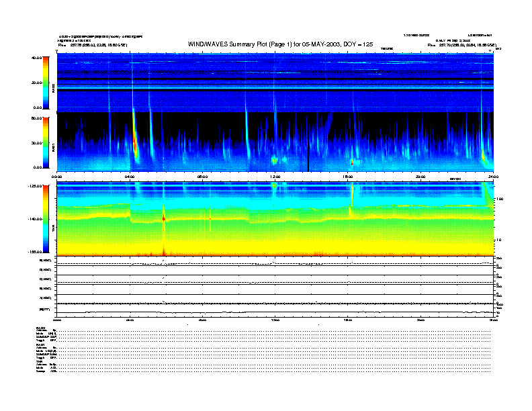532x411 pixels.
Task: Click 00:00 tick label under RAD1 spectrogram
Action: point(57,177)
